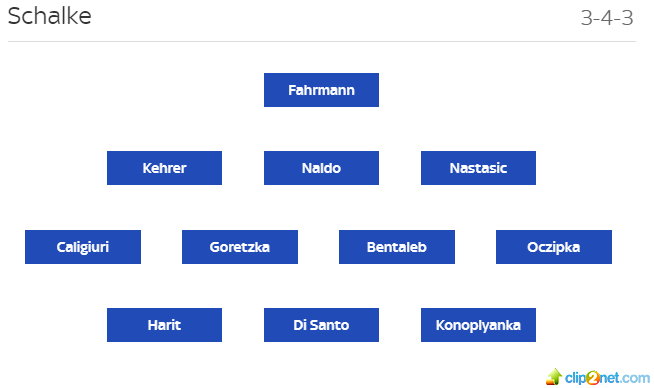Click the 3-4-3 formation label
The image size is (654, 388).
(x=607, y=18)
